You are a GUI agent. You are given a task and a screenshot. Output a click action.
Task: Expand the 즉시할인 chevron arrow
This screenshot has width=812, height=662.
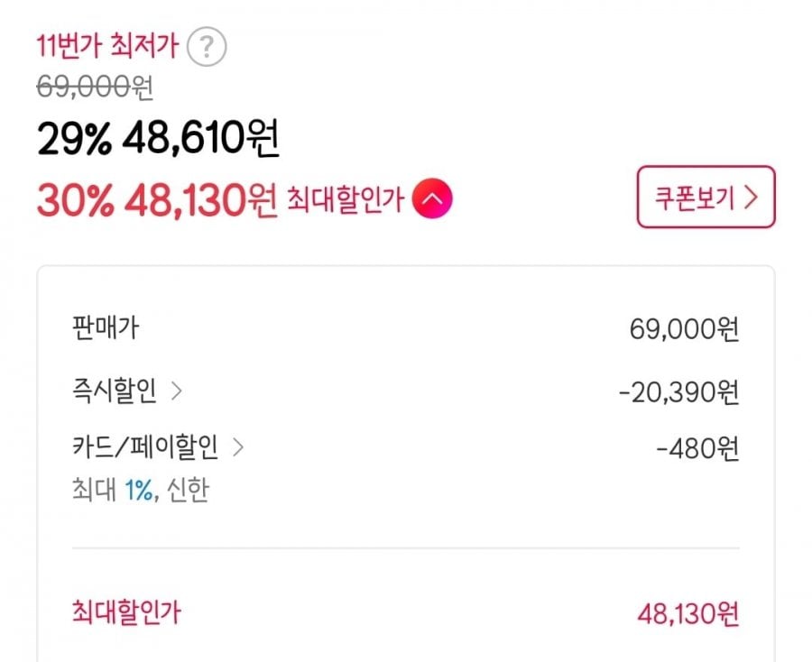pyautogui.click(x=177, y=392)
